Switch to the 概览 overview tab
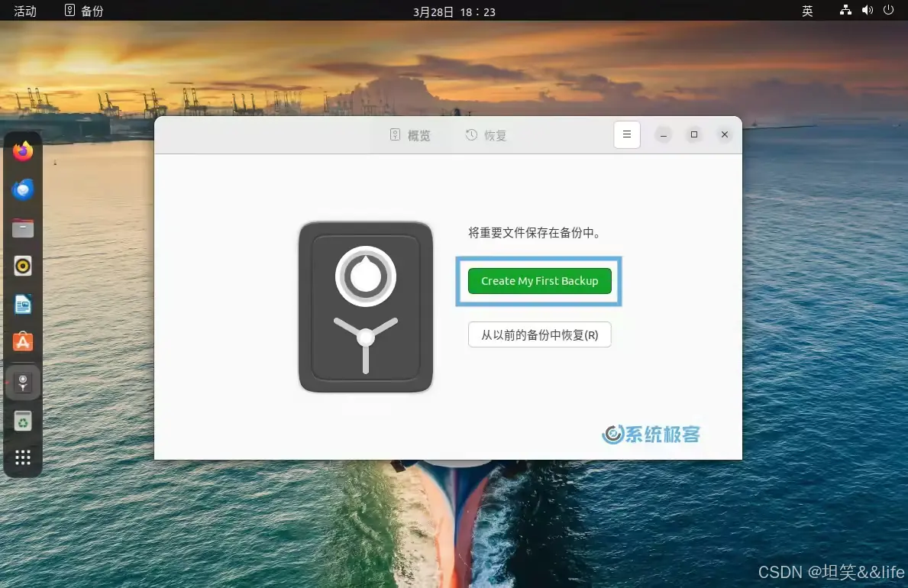908x588 pixels. (410, 136)
